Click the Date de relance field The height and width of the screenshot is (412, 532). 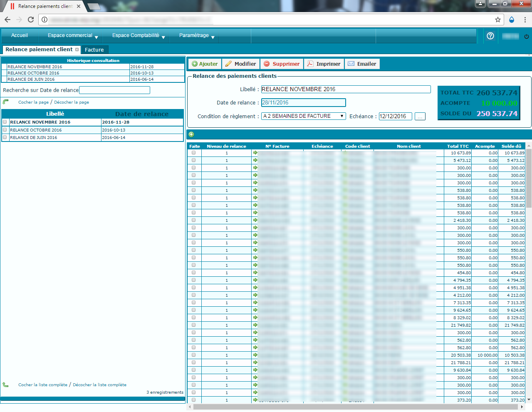click(303, 102)
